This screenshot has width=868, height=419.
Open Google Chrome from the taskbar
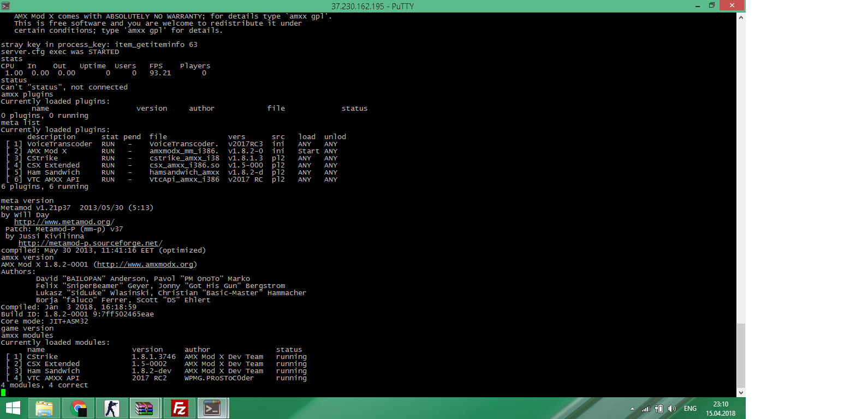point(78,408)
